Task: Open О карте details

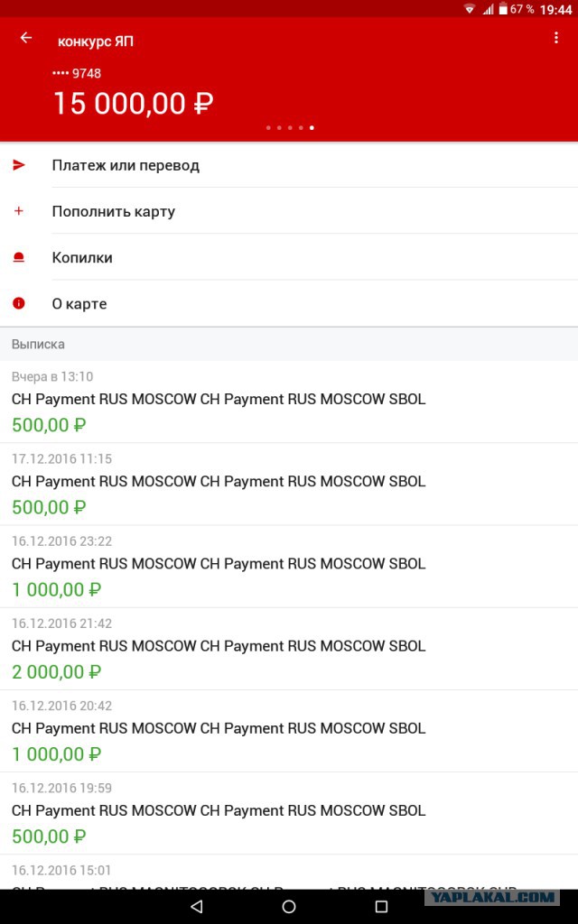Action: pos(289,303)
